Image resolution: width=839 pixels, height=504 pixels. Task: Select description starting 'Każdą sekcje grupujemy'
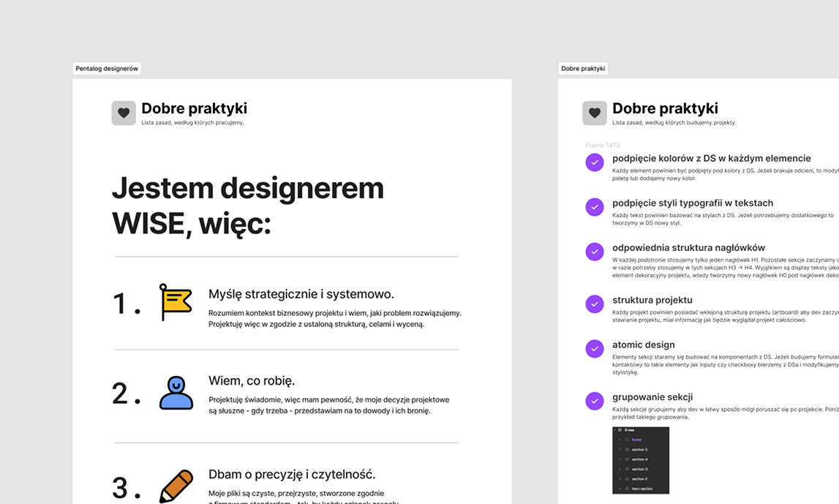point(726,413)
